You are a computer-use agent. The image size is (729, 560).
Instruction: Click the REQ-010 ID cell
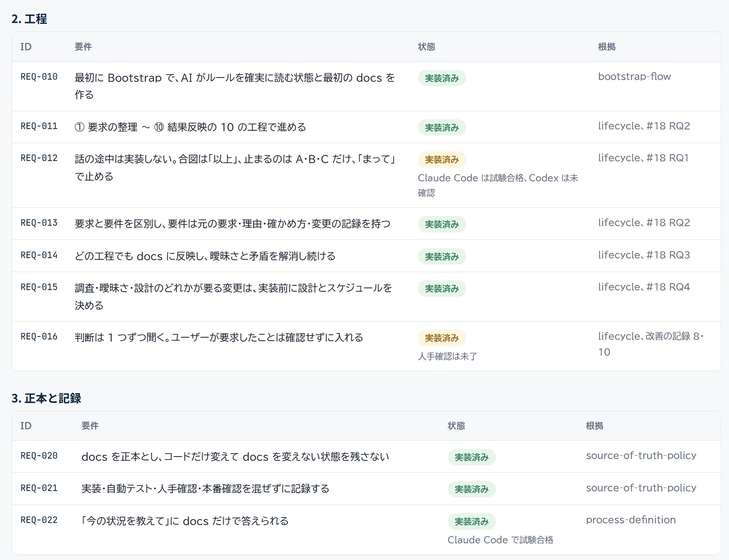pos(39,77)
